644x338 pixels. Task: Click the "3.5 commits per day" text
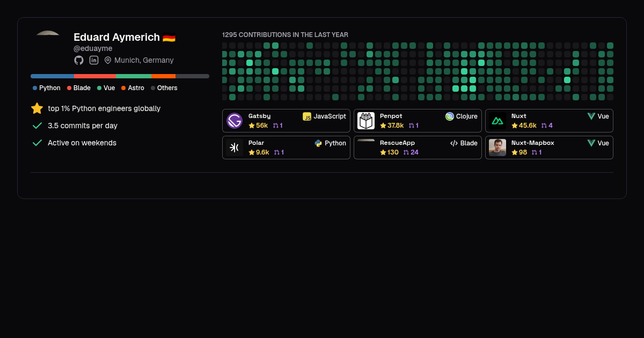pyautogui.click(x=83, y=126)
